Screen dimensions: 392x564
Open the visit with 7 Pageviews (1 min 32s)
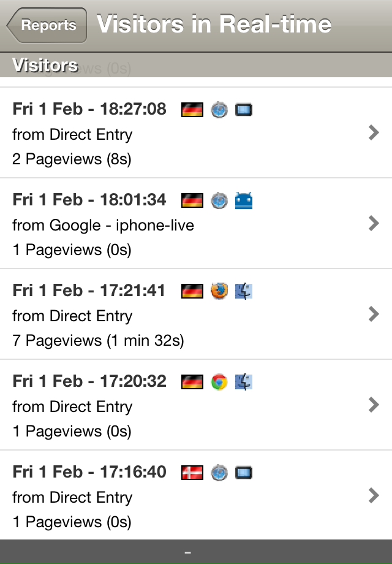pyautogui.click(x=196, y=314)
